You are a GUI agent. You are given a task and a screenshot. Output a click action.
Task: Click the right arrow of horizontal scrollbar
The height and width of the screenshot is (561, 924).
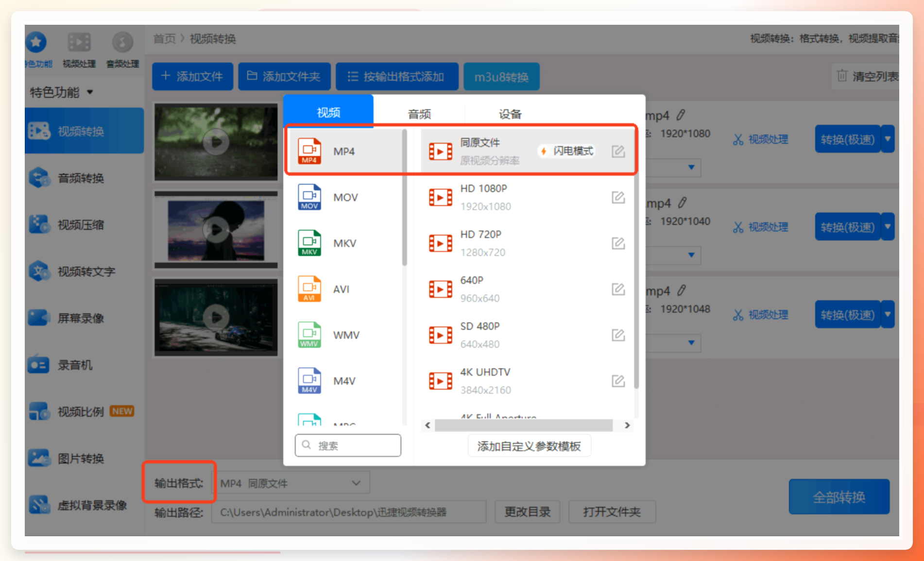[x=627, y=425]
